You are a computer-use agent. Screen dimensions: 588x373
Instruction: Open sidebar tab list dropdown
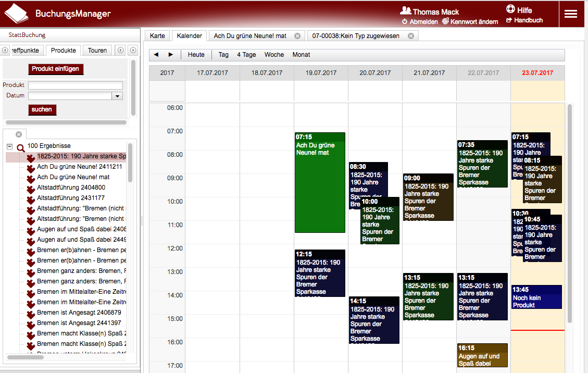tap(133, 51)
